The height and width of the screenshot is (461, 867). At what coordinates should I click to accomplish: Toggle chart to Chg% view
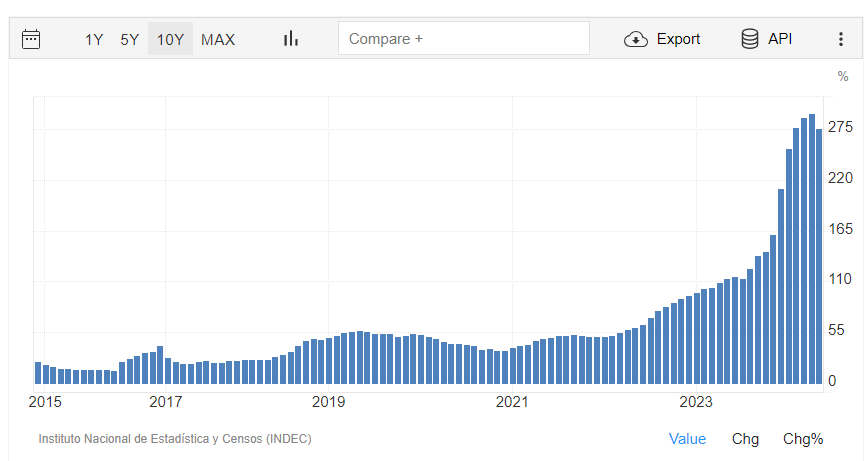pos(803,439)
